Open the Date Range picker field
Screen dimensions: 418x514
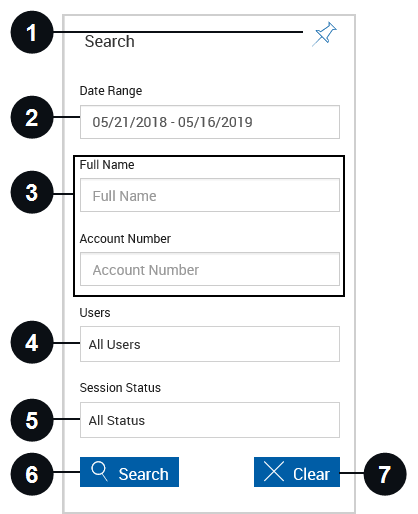coord(210,122)
